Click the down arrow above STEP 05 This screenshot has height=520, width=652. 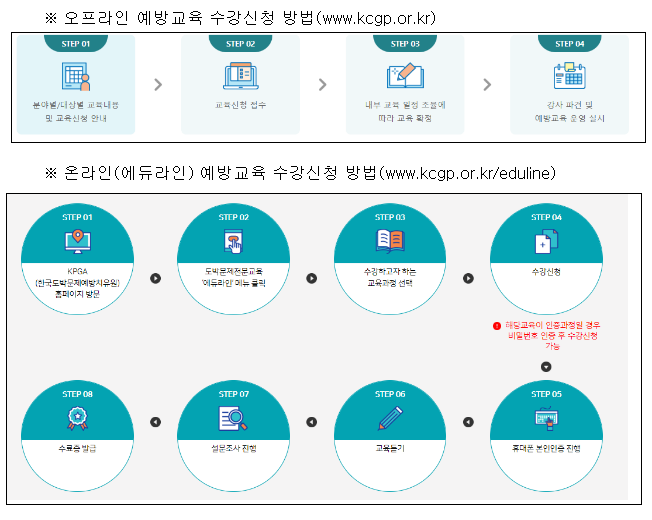coord(546,367)
